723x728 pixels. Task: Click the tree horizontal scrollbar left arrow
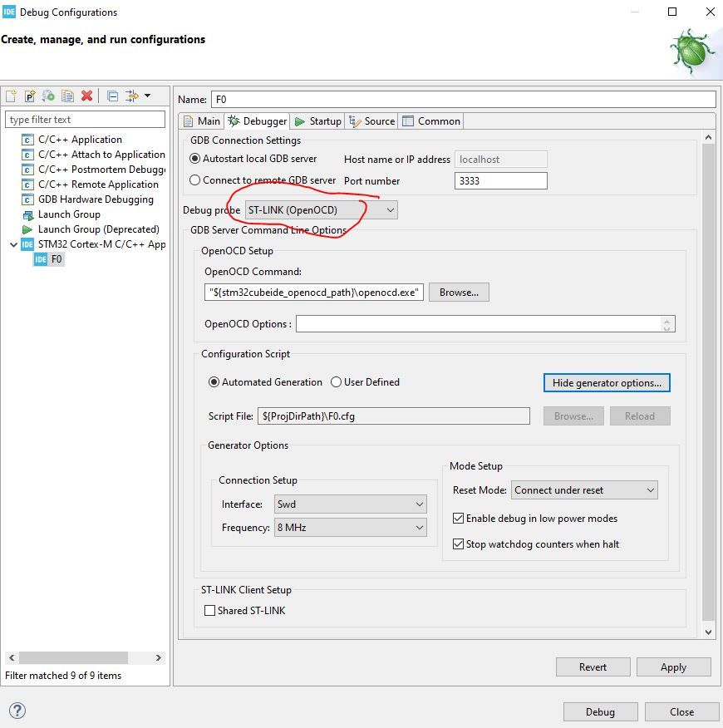tap(12, 657)
